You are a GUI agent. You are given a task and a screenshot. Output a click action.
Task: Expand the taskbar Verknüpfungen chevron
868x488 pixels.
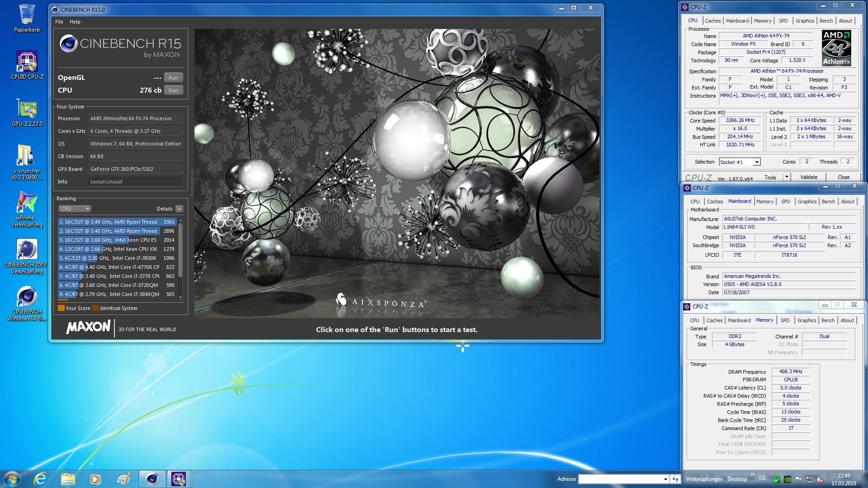coord(752,474)
